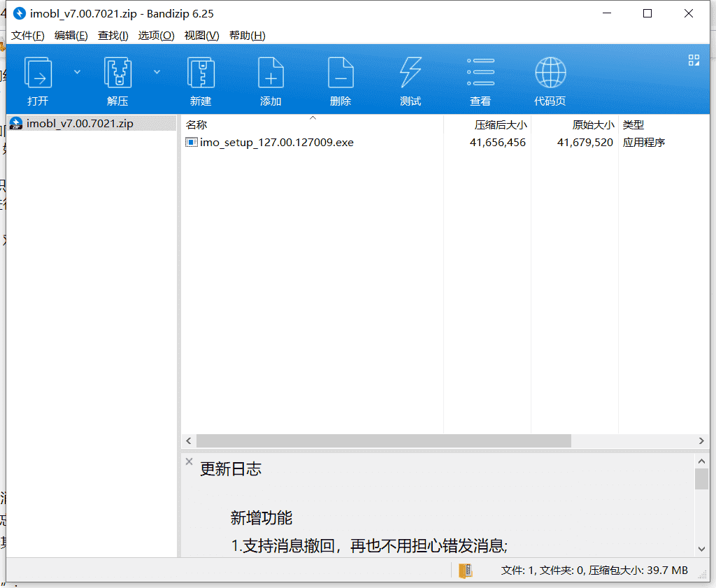716x588 pixels.
Task: Click original size value 41,679,520
Action: click(585, 143)
